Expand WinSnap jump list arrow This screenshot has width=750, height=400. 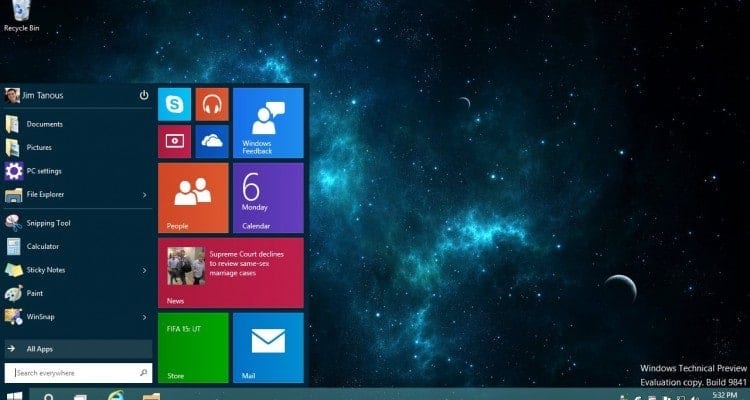tap(144, 316)
